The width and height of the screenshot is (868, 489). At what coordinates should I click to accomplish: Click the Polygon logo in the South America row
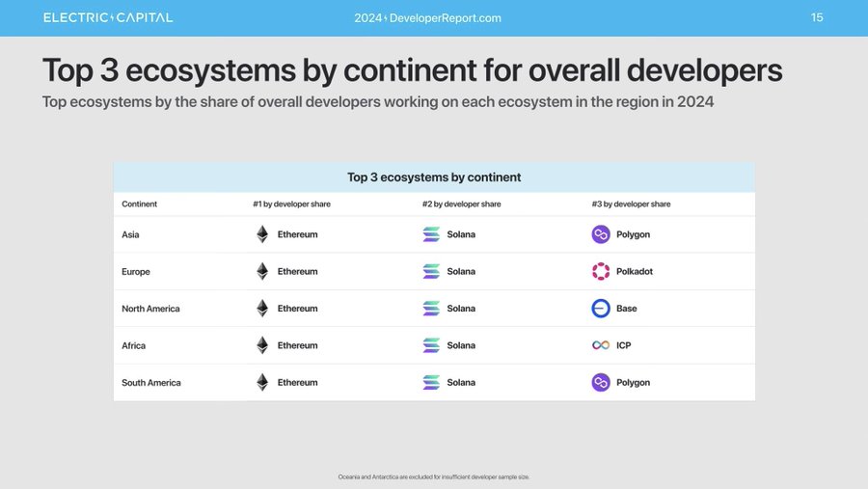[x=601, y=382]
